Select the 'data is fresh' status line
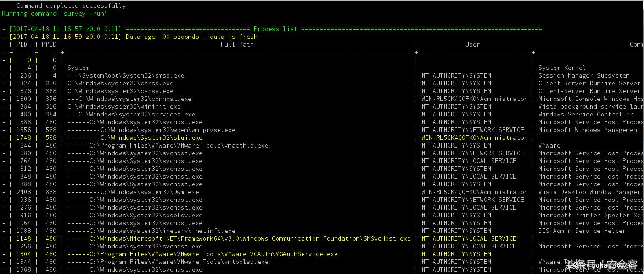This screenshot has width=644, height=274. 191,37
